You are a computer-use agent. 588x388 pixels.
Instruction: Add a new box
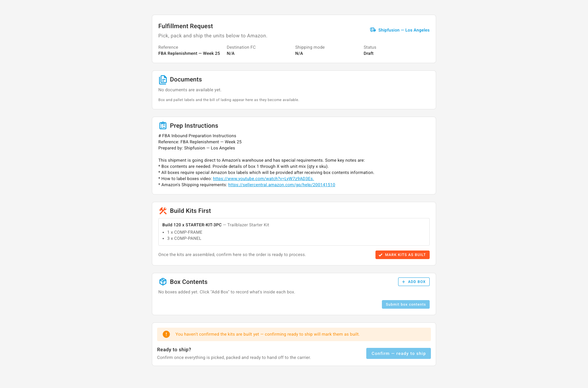[x=414, y=282]
